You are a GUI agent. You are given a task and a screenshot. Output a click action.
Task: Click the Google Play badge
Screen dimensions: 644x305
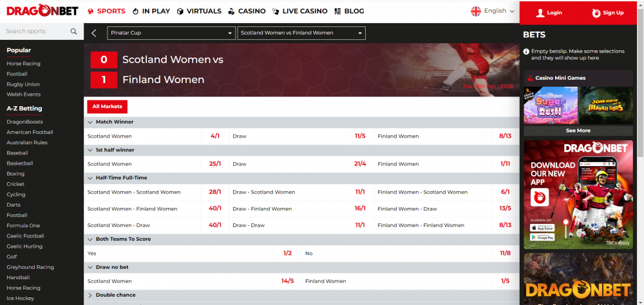542,237
